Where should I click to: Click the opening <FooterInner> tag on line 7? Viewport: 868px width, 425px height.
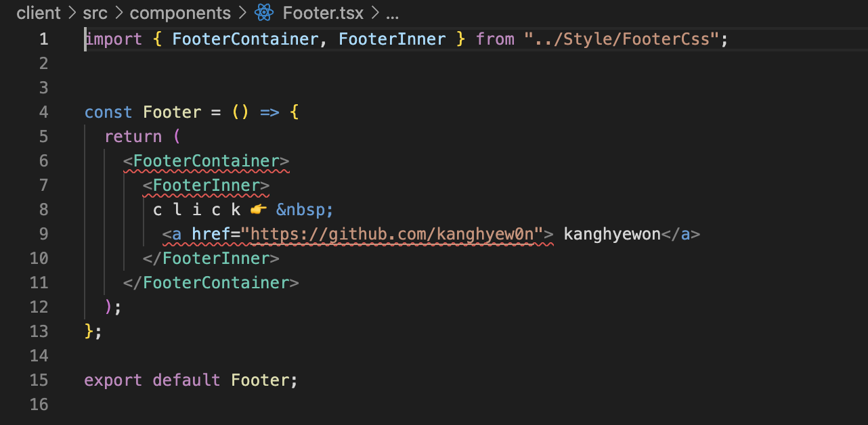(x=207, y=185)
